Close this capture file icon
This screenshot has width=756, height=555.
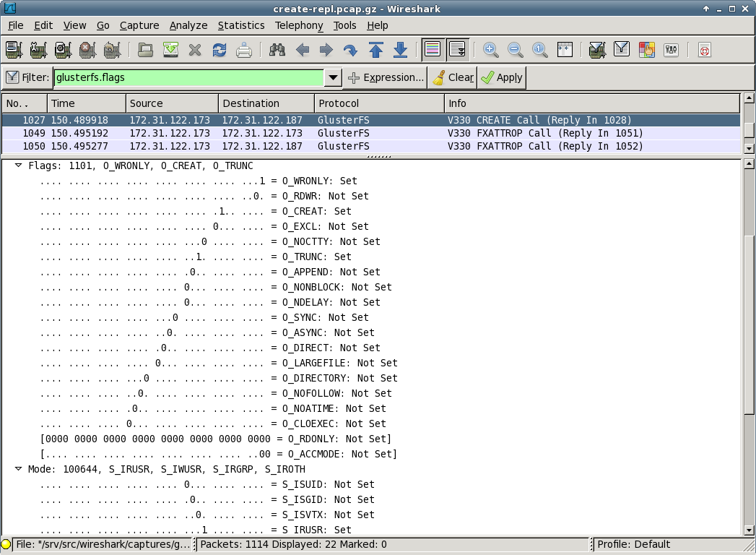click(195, 50)
